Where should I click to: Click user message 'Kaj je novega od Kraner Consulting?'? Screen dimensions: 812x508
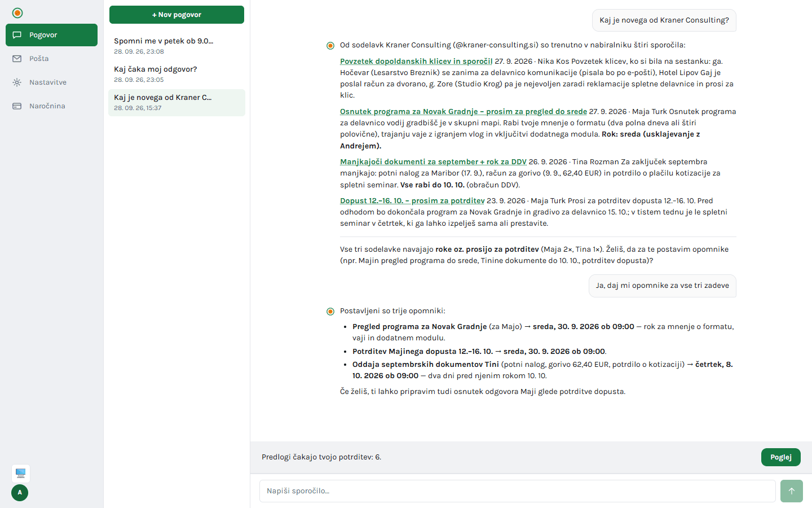click(664, 20)
